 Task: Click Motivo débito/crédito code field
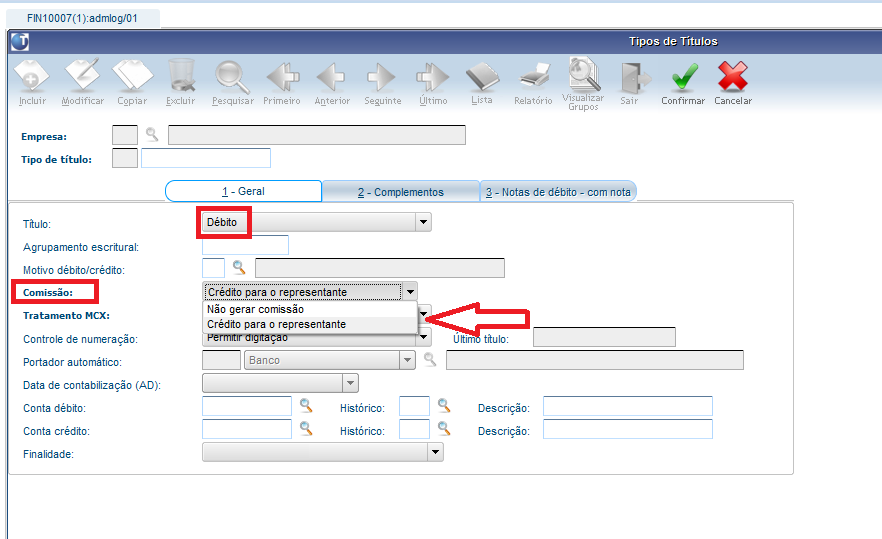[213, 268]
